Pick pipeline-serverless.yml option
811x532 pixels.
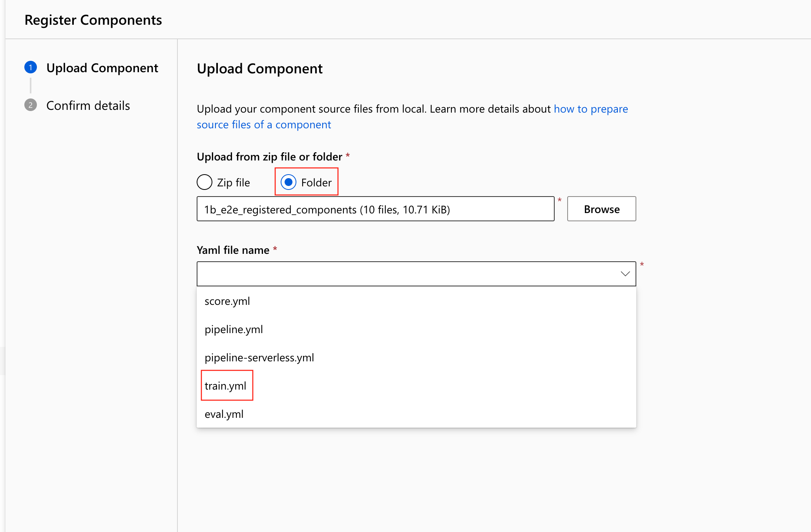pos(259,358)
